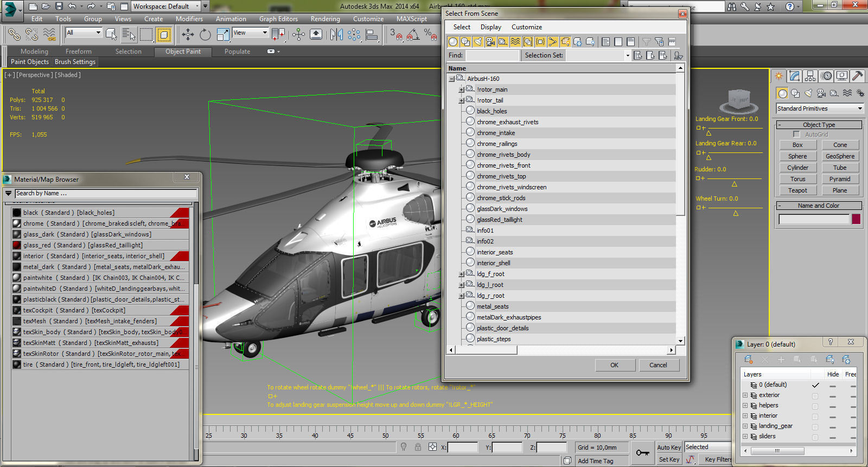868x467 pixels.
Task: Select Helpers category in Create panel
Action: tap(834, 93)
